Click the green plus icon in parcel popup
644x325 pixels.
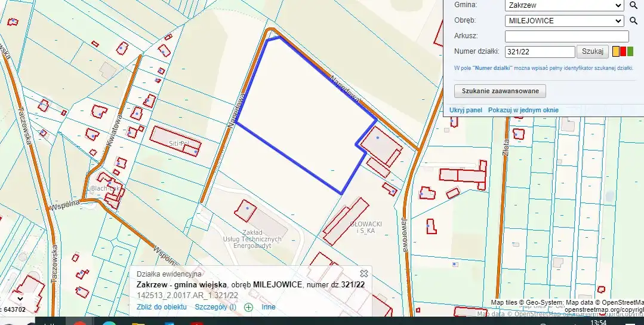click(x=248, y=307)
